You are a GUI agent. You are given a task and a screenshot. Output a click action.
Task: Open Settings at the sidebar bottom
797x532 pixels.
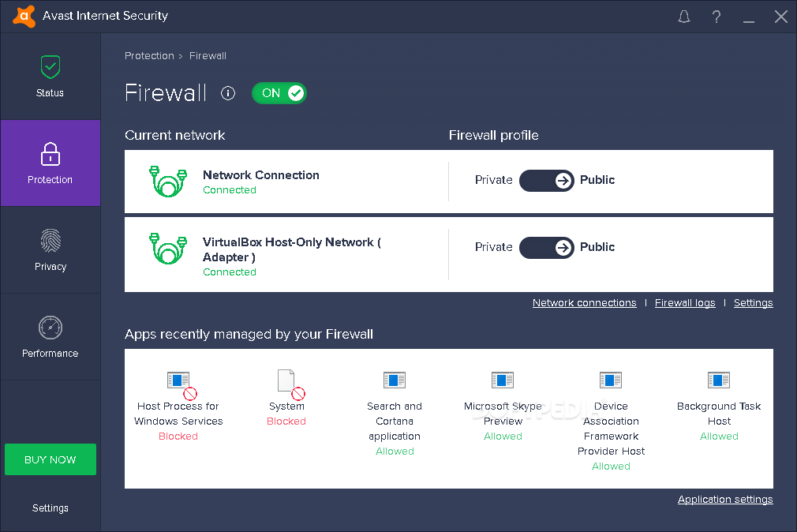pyautogui.click(x=51, y=508)
